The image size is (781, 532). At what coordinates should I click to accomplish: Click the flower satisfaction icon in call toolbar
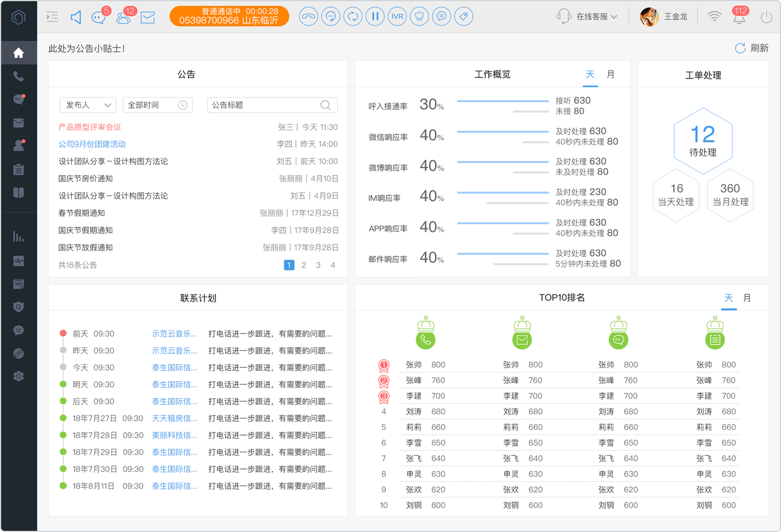coord(419,16)
